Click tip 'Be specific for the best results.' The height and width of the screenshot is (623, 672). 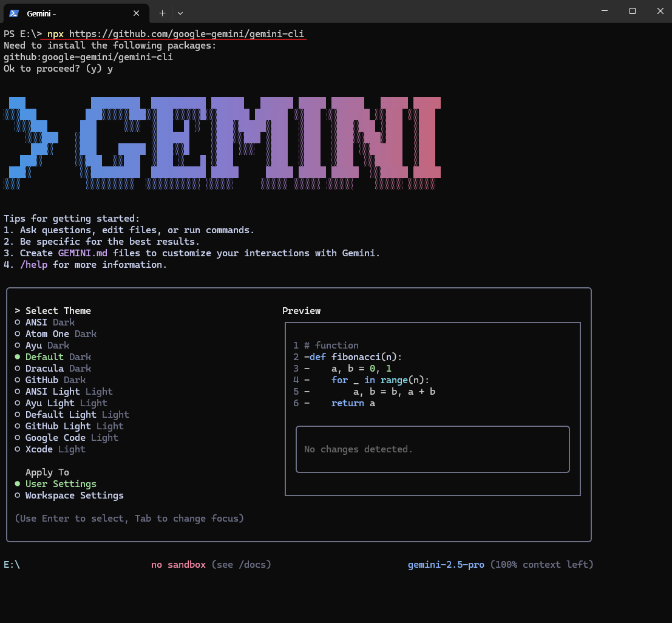(x=110, y=242)
